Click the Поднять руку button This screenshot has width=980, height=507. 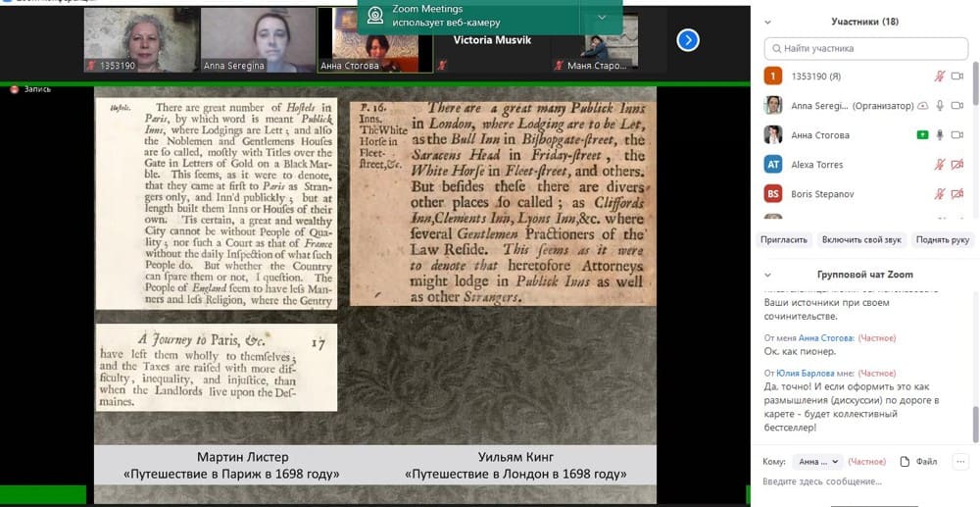coord(942,239)
